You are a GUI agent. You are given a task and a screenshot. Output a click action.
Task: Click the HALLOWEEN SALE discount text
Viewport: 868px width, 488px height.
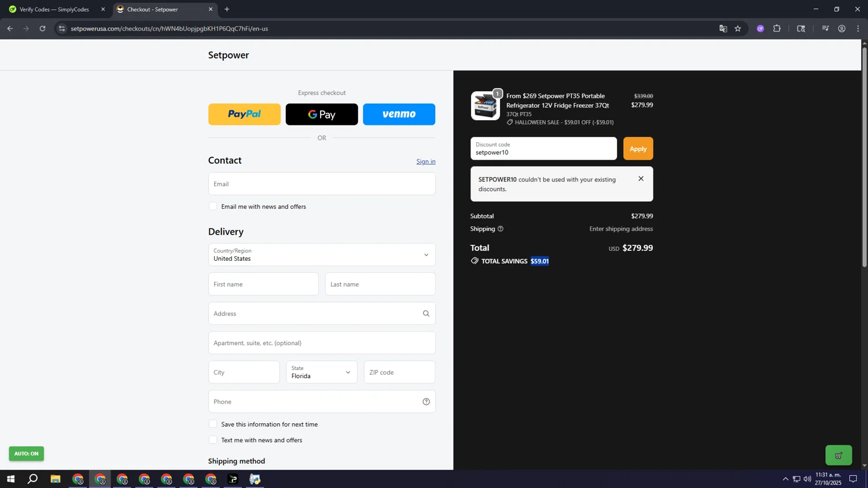pyautogui.click(x=564, y=123)
